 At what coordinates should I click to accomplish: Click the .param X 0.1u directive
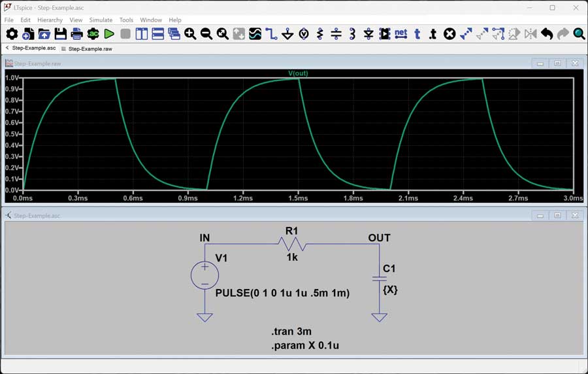pyautogui.click(x=305, y=346)
